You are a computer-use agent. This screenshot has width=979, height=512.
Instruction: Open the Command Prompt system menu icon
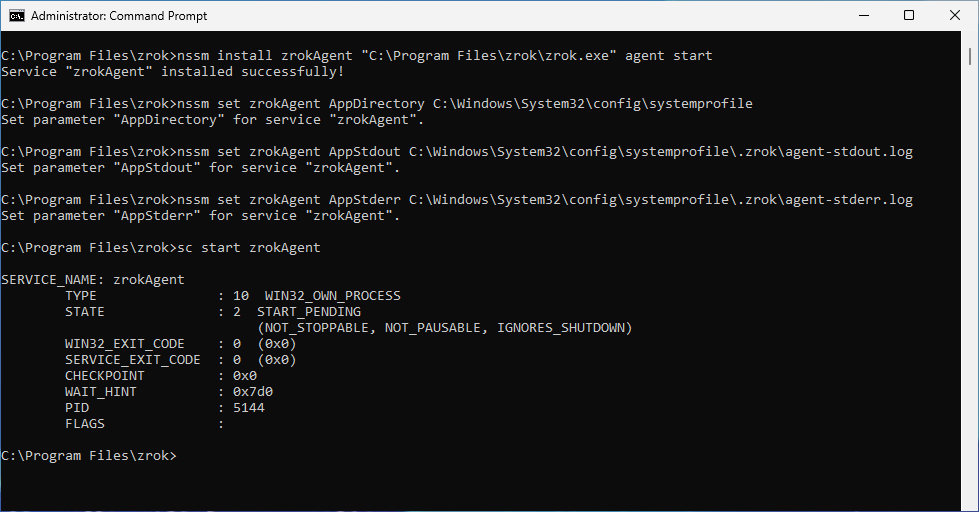pyautogui.click(x=16, y=16)
